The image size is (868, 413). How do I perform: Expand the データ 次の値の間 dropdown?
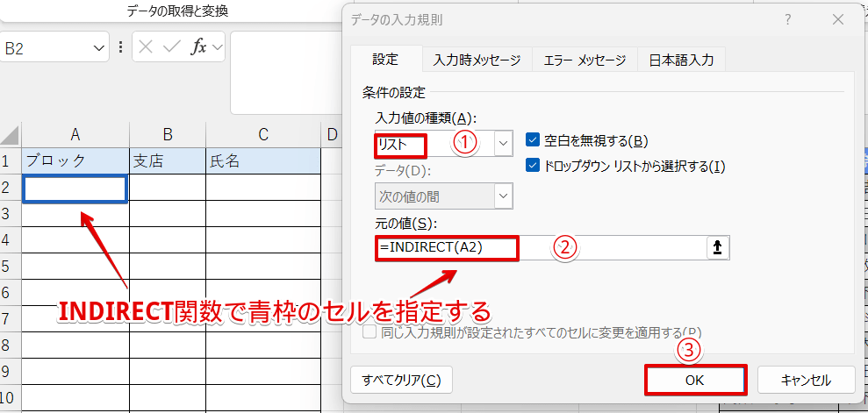coord(503,196)
